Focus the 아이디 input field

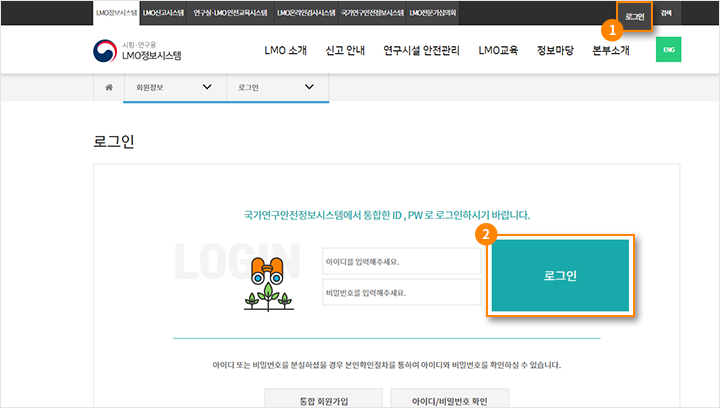pyautogui.click(x=401, y=262)
